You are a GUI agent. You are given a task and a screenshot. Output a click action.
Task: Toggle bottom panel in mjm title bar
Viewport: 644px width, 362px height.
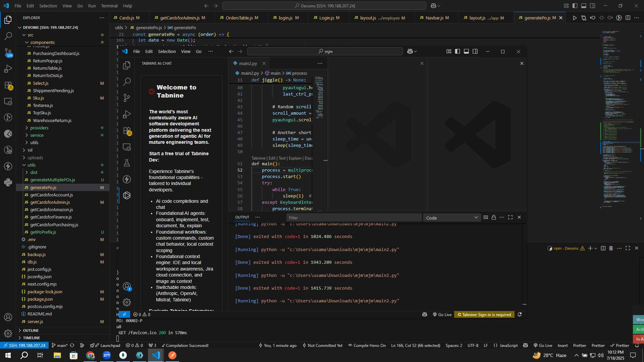[466, 51]
